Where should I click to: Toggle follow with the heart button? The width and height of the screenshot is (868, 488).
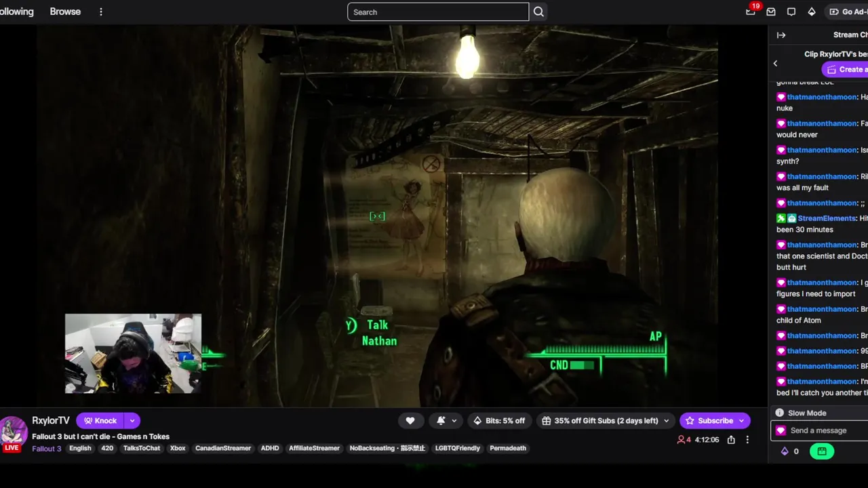pos(410,420)
